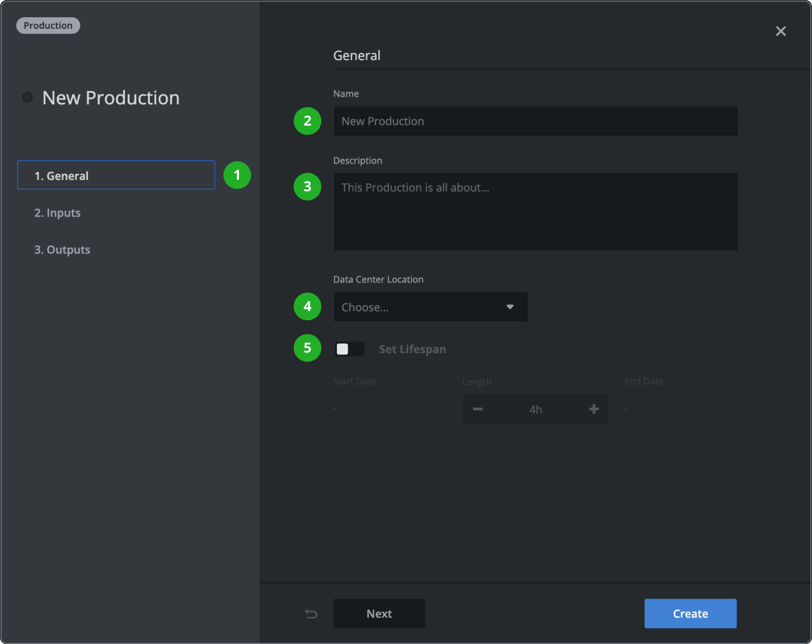Select the 1. General step
Image resolution: width=812 pixels, height=644 pixels.
point(116,176)
